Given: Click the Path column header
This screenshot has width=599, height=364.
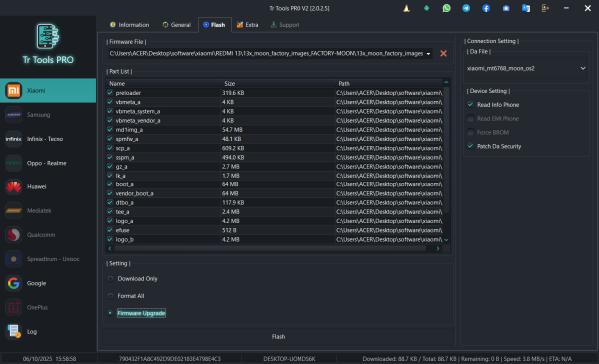Looking at the screenshot, I should [x=389, y=83].
